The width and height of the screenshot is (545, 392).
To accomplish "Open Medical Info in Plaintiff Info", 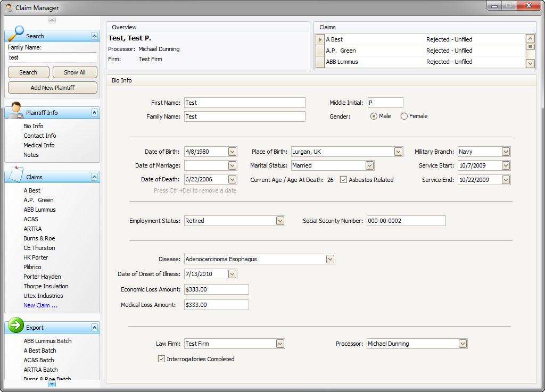I will [x=39, y=145].
